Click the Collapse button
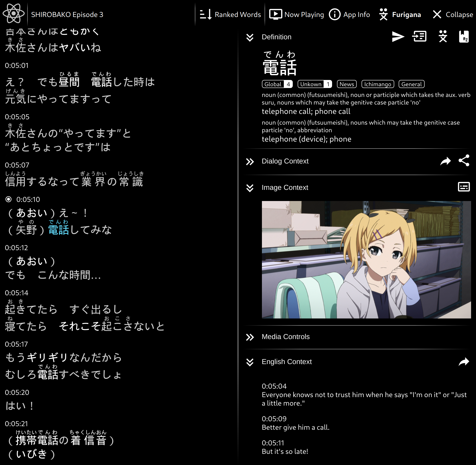 pos(453,15)
